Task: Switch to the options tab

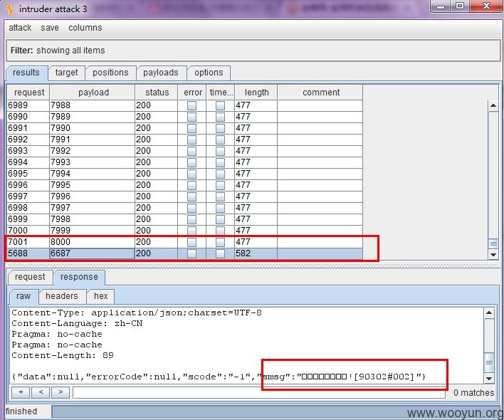Action: 209,73
